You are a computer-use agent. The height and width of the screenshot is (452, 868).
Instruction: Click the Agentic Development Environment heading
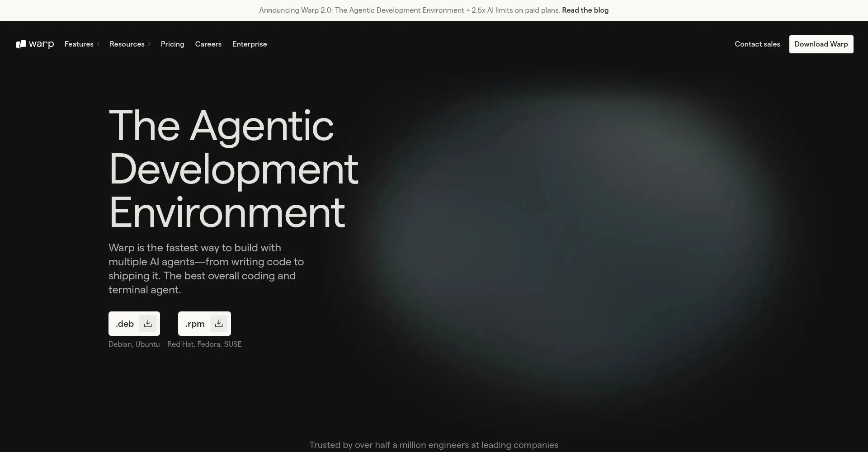click(x=234, y=168)
